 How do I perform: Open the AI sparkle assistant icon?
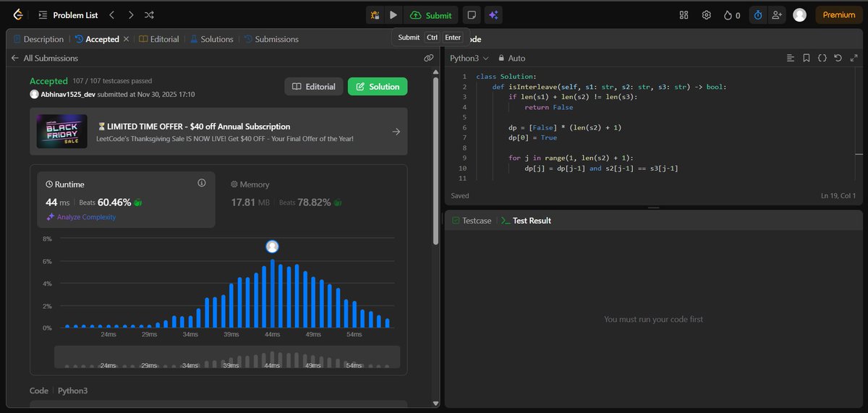pos(494,14)
